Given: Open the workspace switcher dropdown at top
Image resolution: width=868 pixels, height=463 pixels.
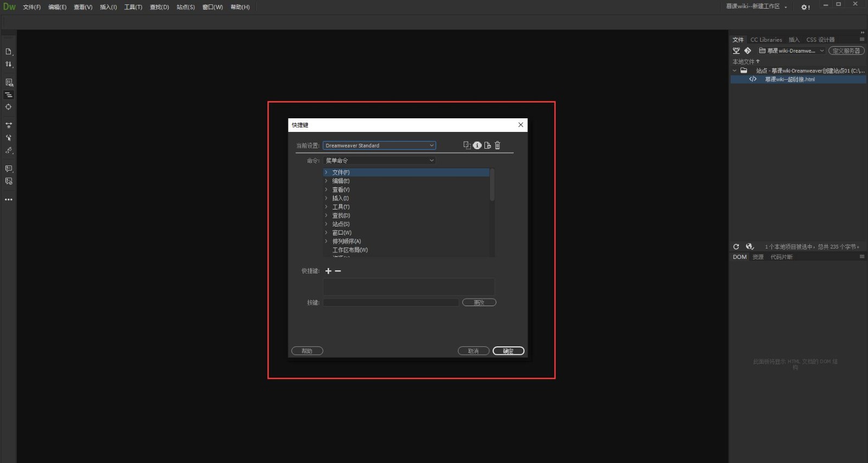Looking at the screenshot, I should 757,7.
